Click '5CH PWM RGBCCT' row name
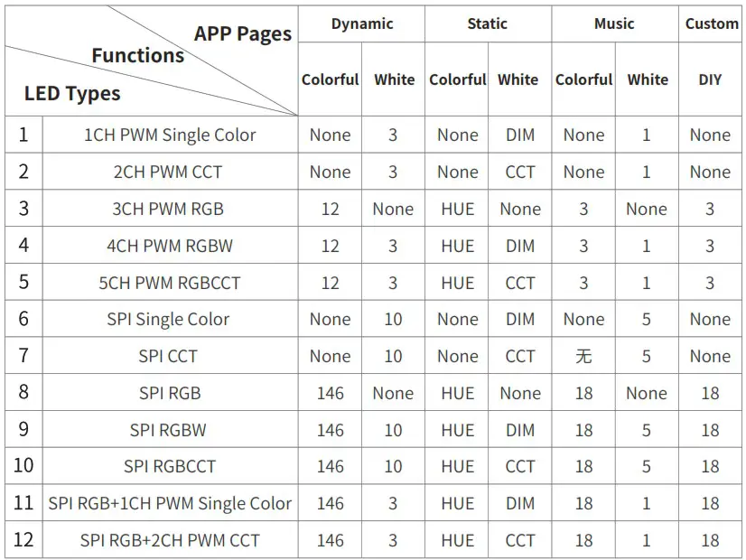Screen dimensions: 746x560 pyautogui.click(x=170, y=283)
